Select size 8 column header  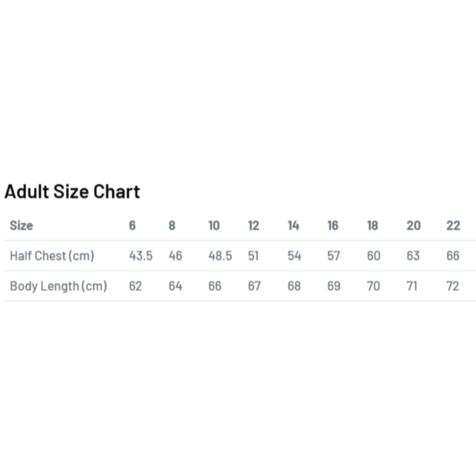[x=172, y=226]
